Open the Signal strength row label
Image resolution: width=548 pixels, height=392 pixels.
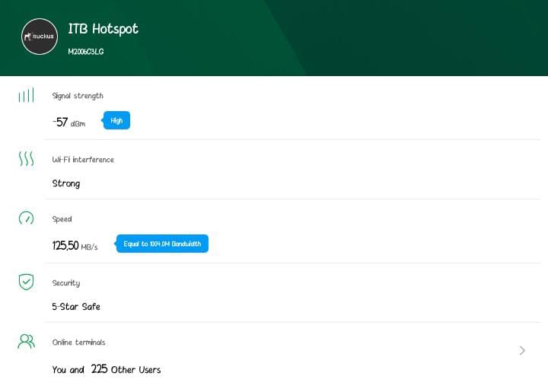coord(77,96)
